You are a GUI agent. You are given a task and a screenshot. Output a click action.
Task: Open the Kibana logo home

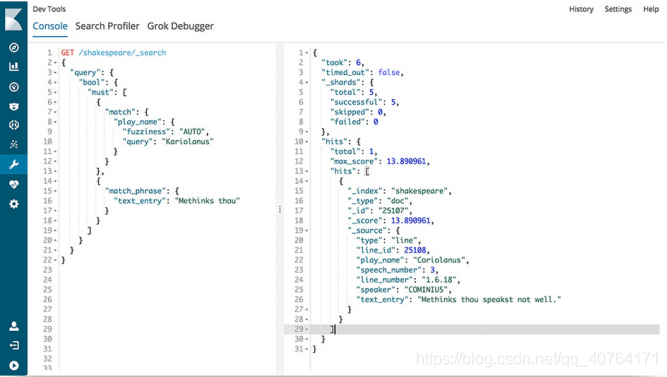(14, 20)
